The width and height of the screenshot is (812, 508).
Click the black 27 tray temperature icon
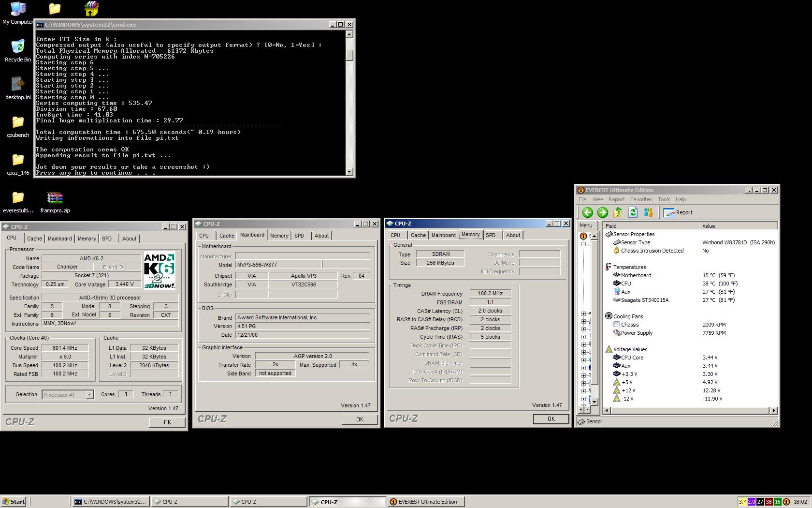coord(760,502)
